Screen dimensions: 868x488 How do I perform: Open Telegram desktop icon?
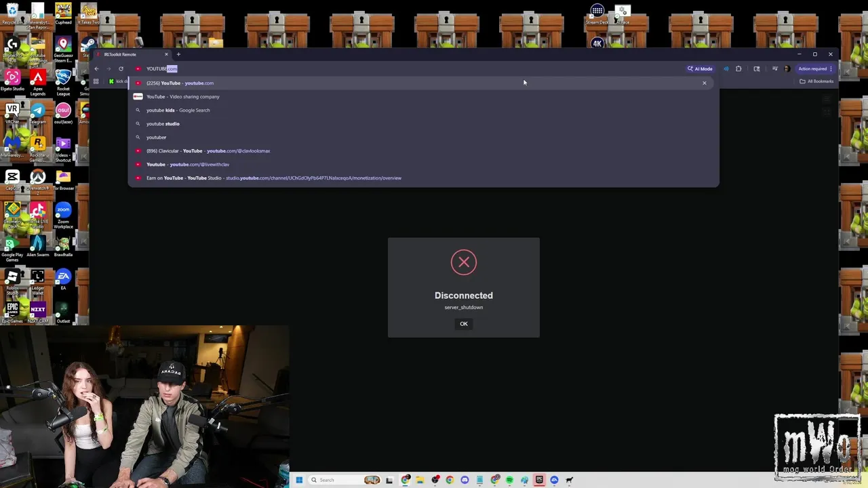(x=38, y=113)
